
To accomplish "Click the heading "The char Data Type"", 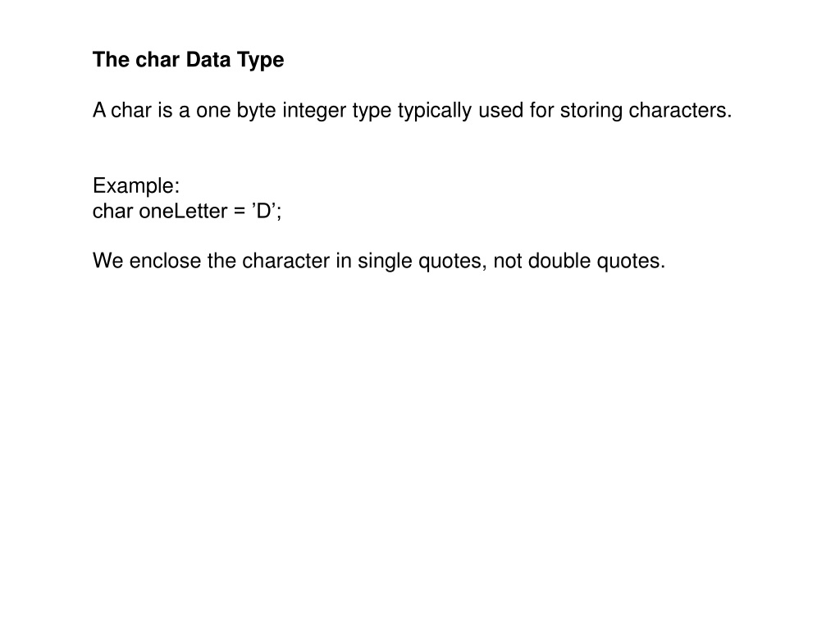I will coord(188,60).
